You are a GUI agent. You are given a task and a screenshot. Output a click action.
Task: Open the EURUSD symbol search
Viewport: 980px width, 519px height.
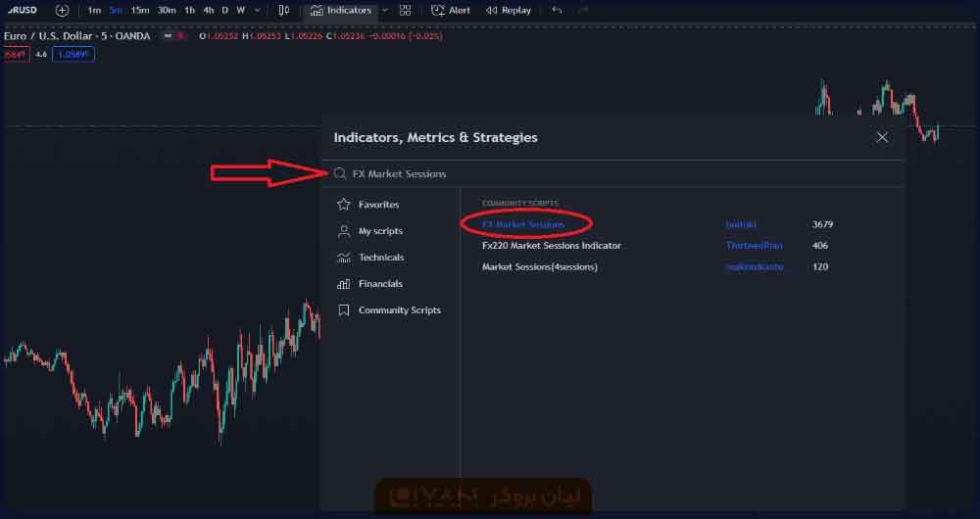tap(22, 10)
